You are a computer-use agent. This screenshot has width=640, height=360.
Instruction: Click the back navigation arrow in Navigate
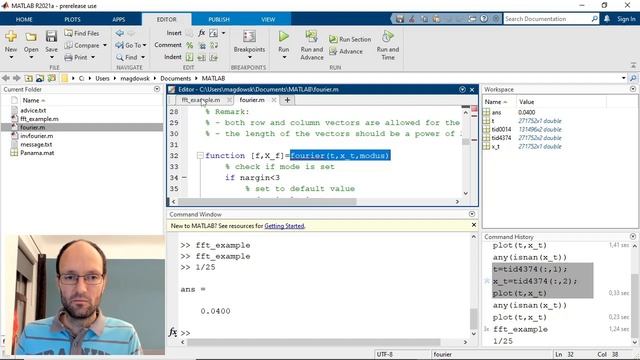pyautogui.click(x=120, y=33)
